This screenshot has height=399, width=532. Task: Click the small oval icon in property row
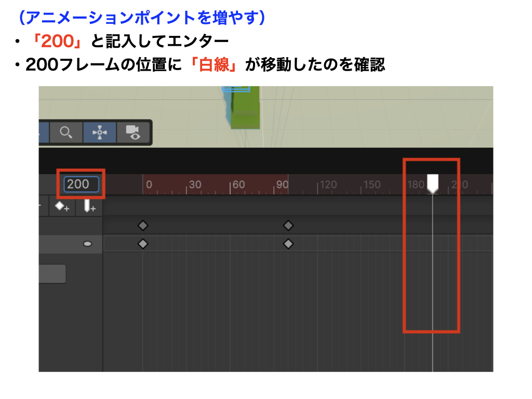pos(88,244)
